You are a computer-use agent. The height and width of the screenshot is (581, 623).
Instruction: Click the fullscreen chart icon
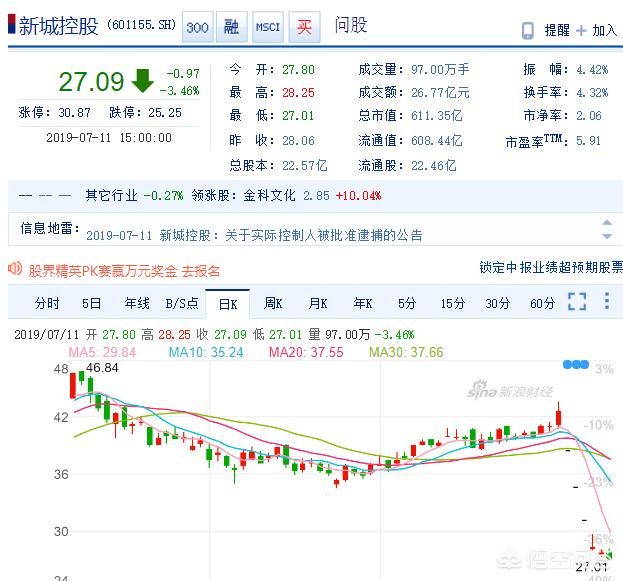click(577, 301)
